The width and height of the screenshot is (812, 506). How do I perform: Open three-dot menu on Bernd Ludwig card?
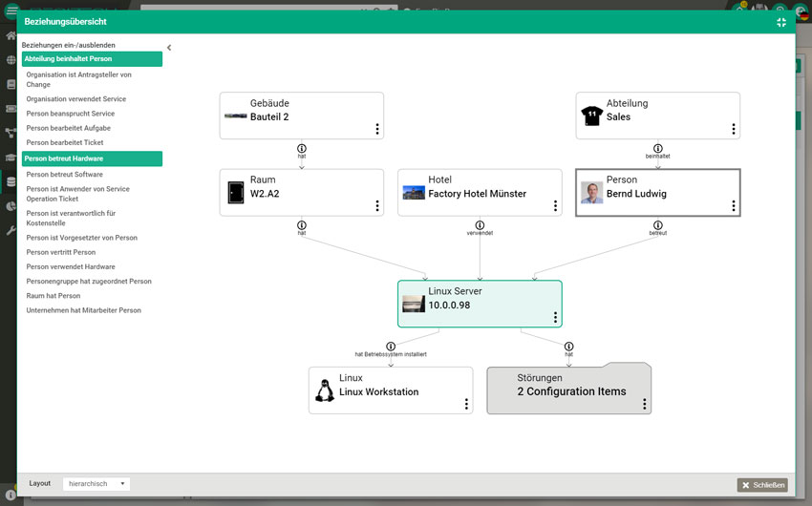[x=734, y=206]
